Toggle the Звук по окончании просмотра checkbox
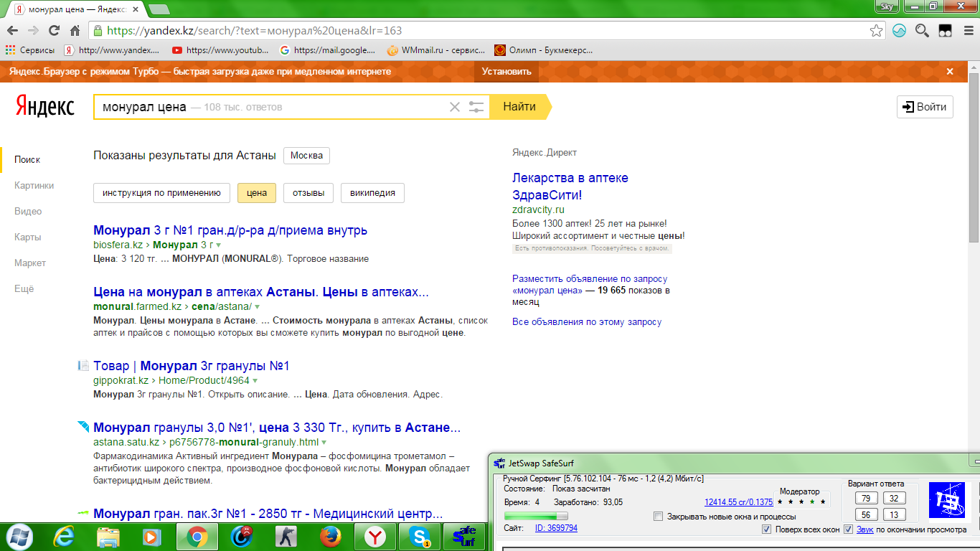The width and height of the screenshot is (980, 551). [849, 529]
